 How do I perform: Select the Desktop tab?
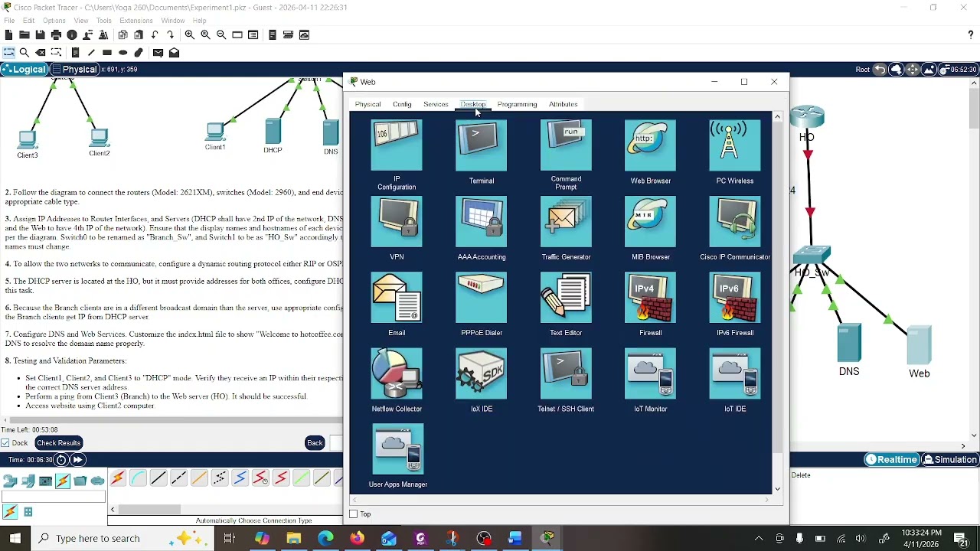(x=473, y=104)
